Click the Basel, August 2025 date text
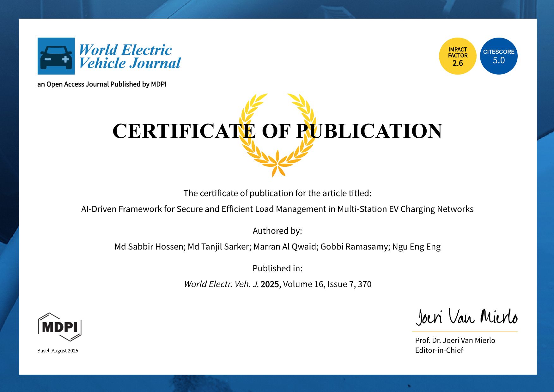 (58, 351)
